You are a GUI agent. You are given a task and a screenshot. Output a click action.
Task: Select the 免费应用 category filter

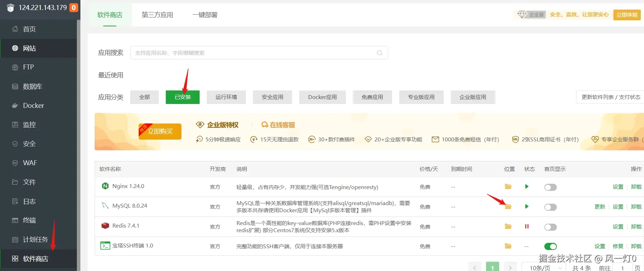pos(372,97)
